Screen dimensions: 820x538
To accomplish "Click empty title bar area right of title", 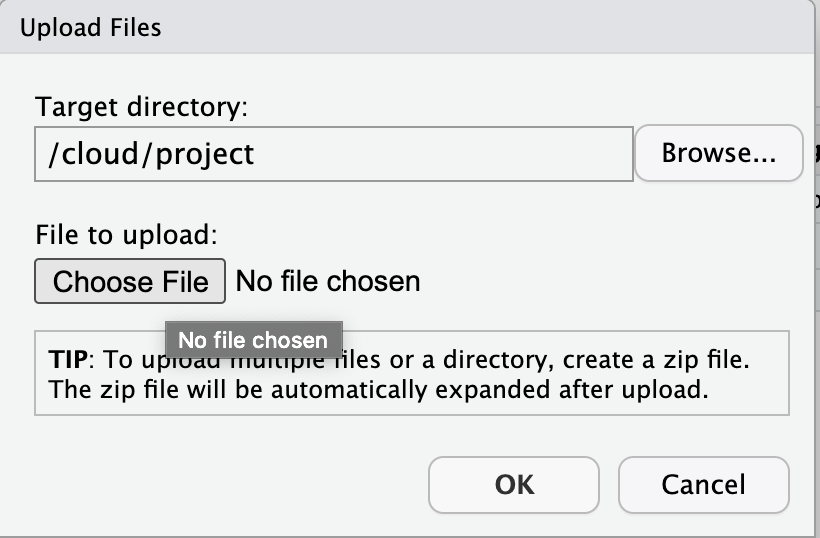I will [480, 27].
